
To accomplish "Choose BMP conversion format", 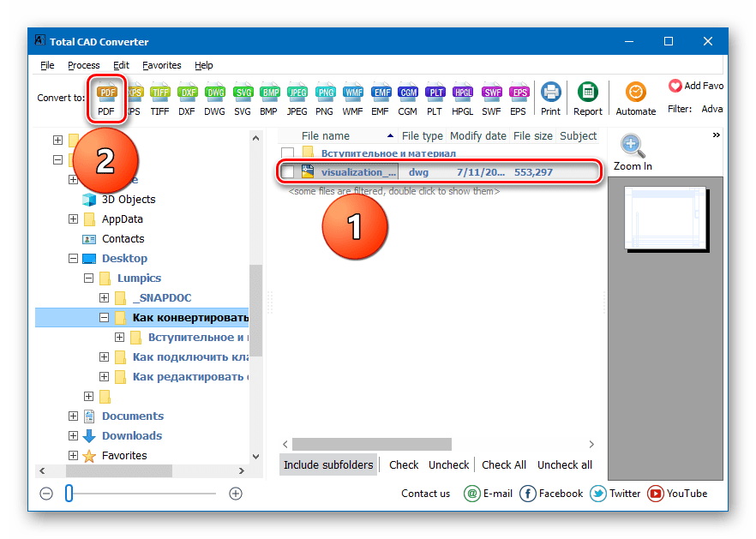I will pyautogui.click(x=269, y=99).
